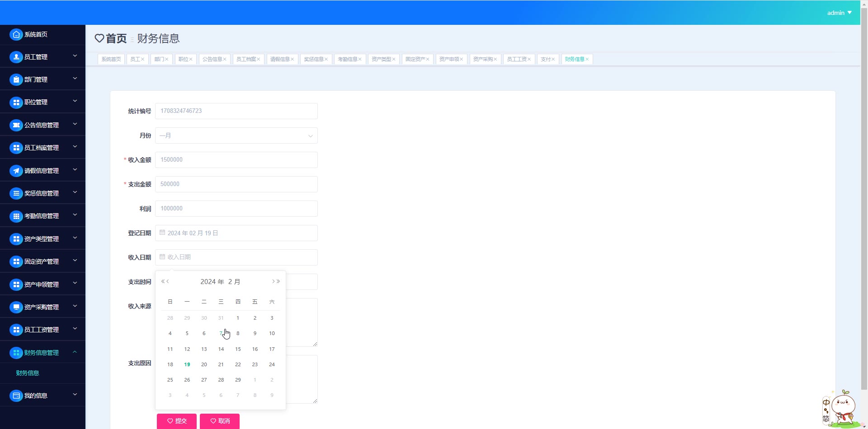The width and height of the screenshot is (868, 429).
Task: Click the 请假信息管理 paper plane icon
Action: (x=16, y=171)
